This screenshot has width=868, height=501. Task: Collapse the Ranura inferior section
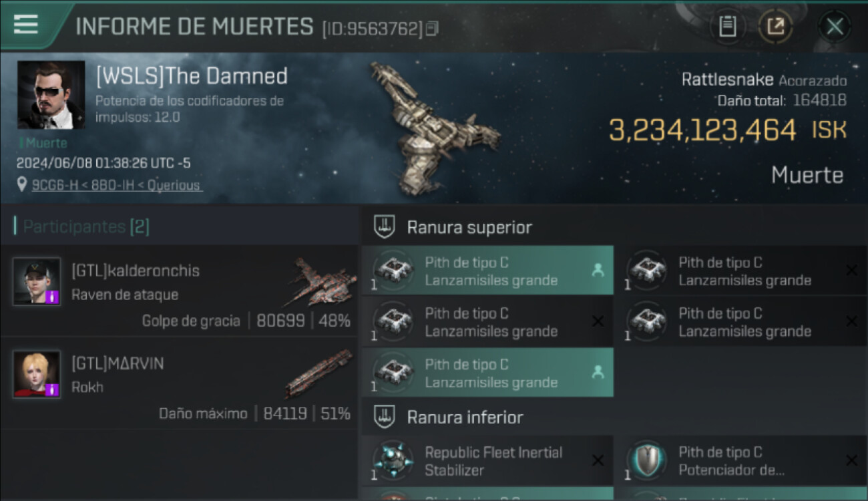[384, 417]
